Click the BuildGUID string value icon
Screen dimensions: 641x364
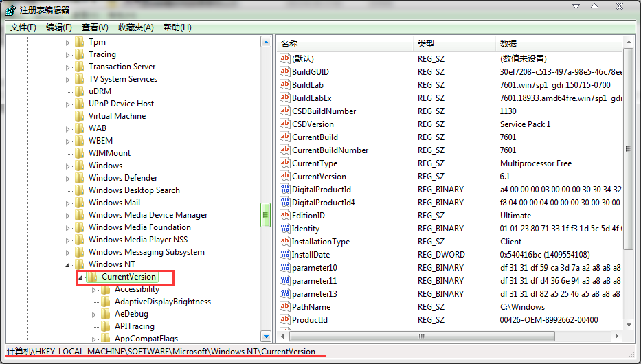tap(285, 71)
